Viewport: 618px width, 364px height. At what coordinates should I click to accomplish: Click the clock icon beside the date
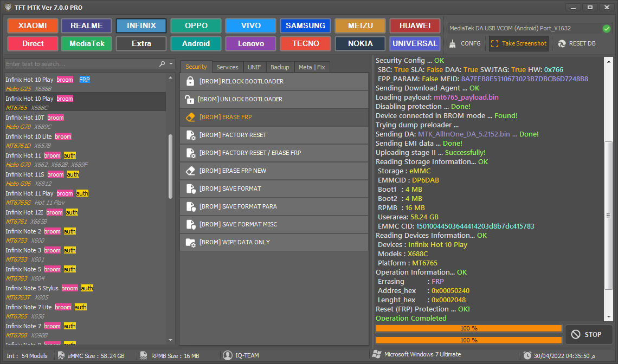click(x=527, y=355)
